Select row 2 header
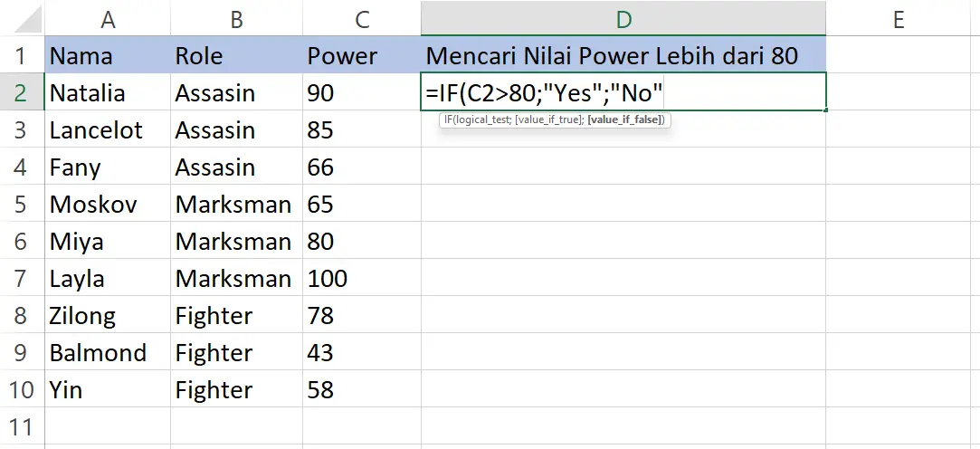 tap(21, 92)
